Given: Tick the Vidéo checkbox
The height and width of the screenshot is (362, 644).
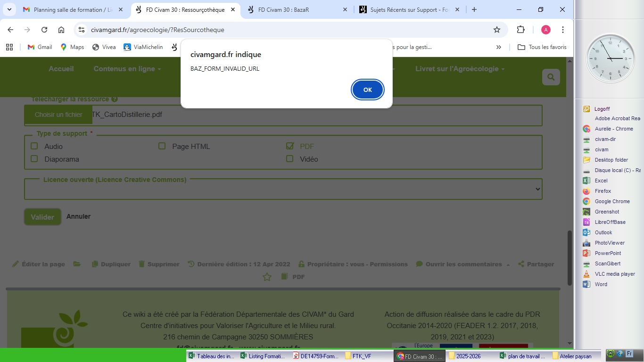Looking at the screenshot, I should coord(290,159).
